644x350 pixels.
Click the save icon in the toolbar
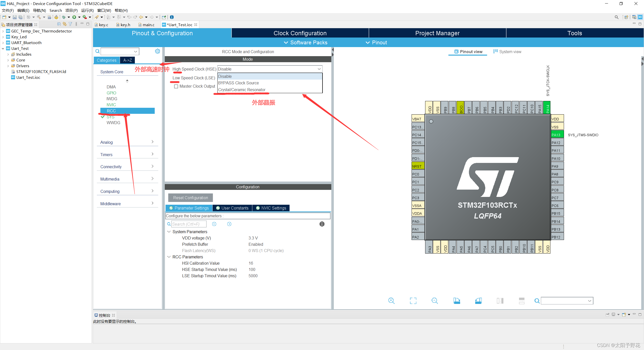click(15, 17)
